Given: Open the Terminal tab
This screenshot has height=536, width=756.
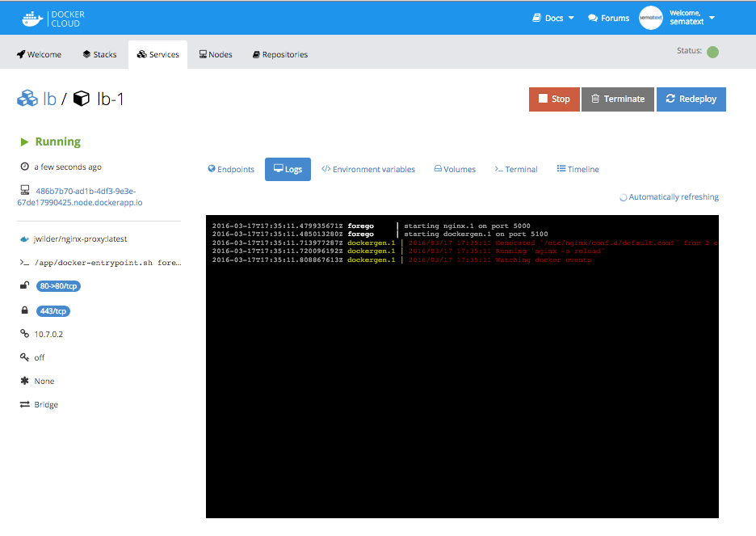Looking at the screenshot, I should click(516, 169).
